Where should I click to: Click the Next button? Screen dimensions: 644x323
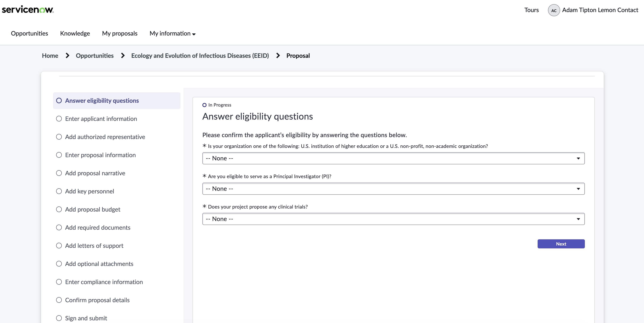(x=561, y=244)
